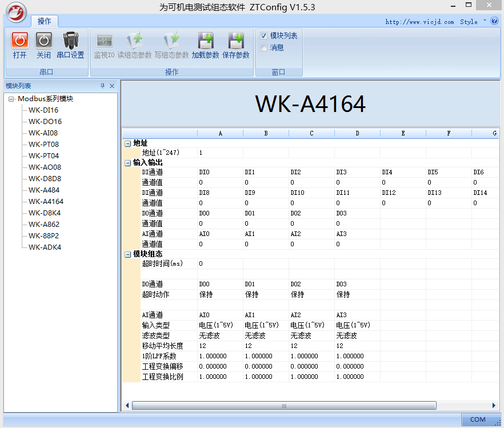Select WK-DI16 in module list
504x428 pixels.
(43, 110)
